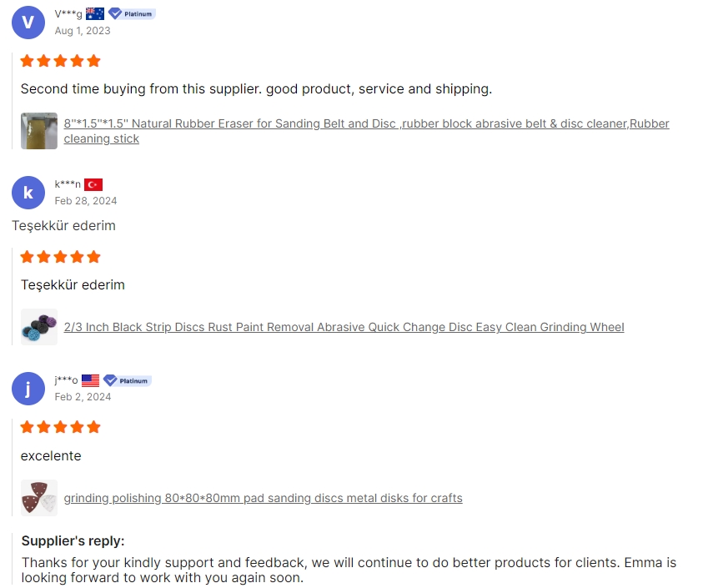Viewport: 703px width, 588px height.
Task: Click the V avatar for reviewer V***g
Action: click(28, 23)
